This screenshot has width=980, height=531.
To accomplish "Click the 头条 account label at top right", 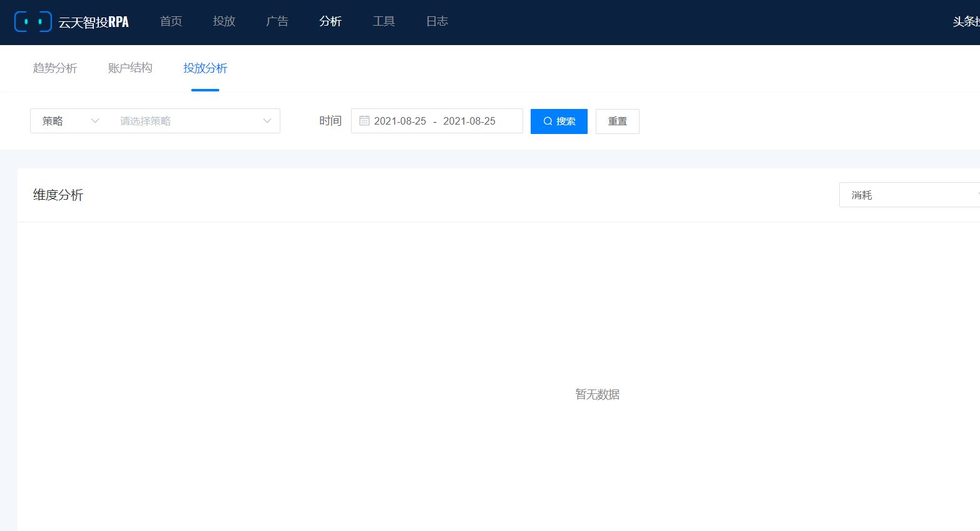I will 966,21.
